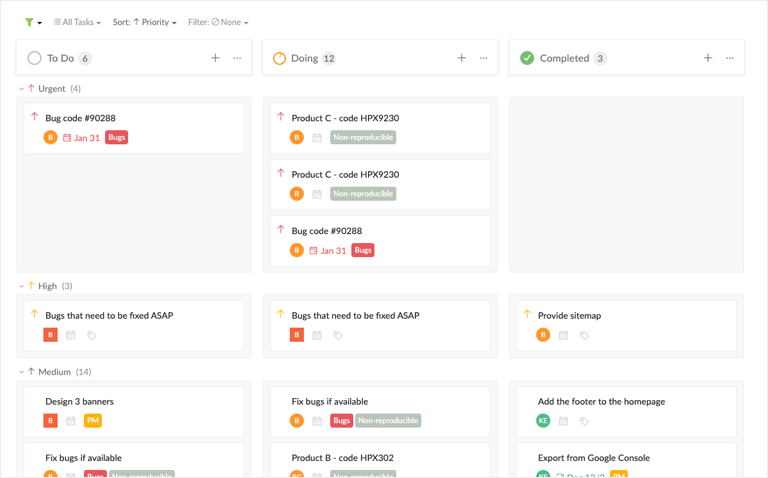Click tag icon on Provide sitemap card
The image size is (768, 478).
584,335
